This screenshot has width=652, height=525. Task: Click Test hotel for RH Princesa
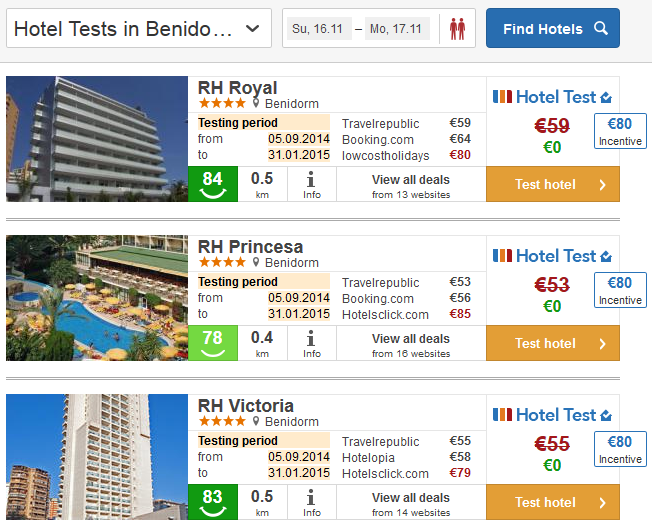[x=553, y=343]
